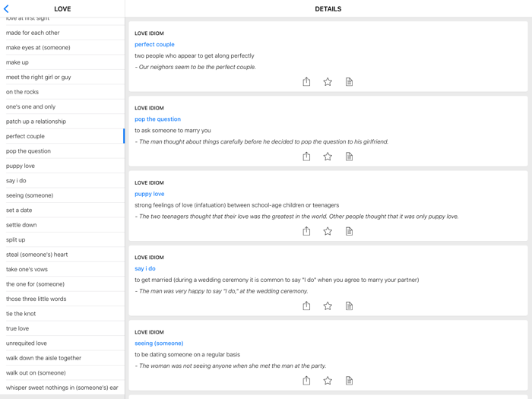Screen dimensions: 532x399
Task: Select 'steal (someone's) heart' entry
Action: point(62,255)
